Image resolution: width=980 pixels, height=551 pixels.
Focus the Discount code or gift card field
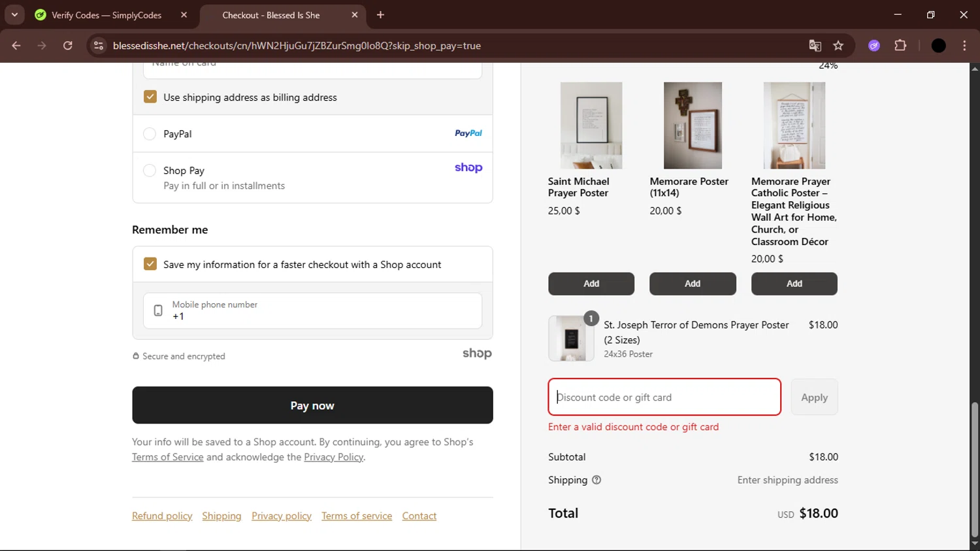664,397
